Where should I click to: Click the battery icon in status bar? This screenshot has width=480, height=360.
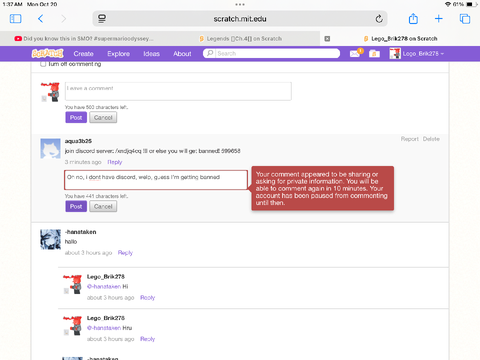coord(471,4)
